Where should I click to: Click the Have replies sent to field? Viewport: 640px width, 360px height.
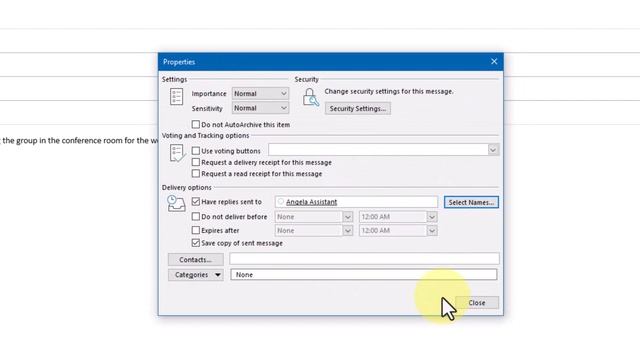coord(356,202)
